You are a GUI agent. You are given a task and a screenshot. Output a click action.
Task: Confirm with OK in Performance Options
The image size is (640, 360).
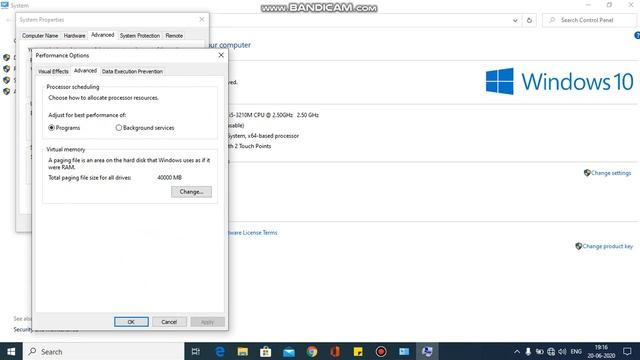pos(131,322)
